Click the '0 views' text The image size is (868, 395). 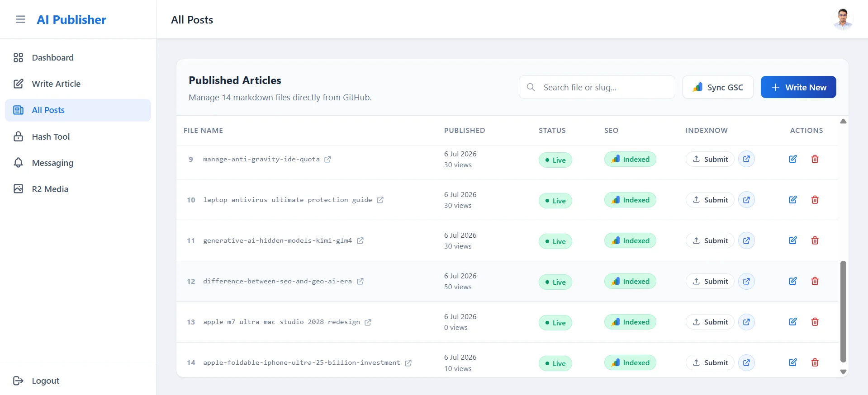tap(456, 328)
